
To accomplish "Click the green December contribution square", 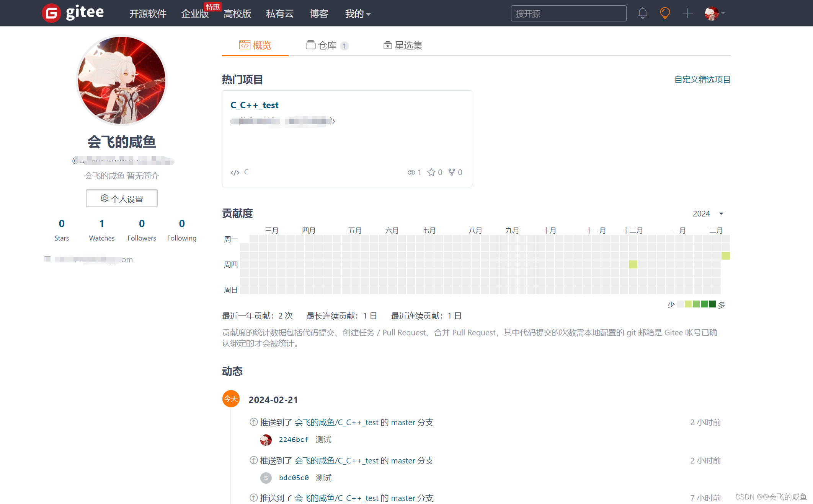I will [633, 264].
